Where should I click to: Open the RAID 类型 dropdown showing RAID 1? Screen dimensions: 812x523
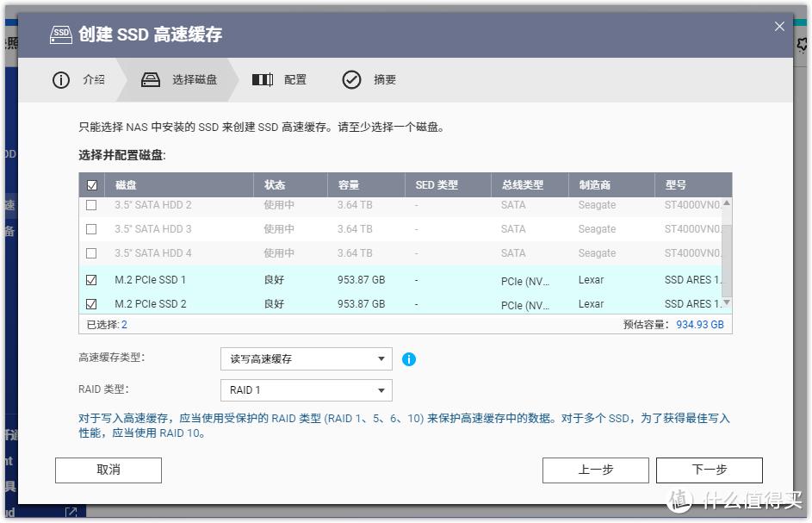[x=306, y=390]
